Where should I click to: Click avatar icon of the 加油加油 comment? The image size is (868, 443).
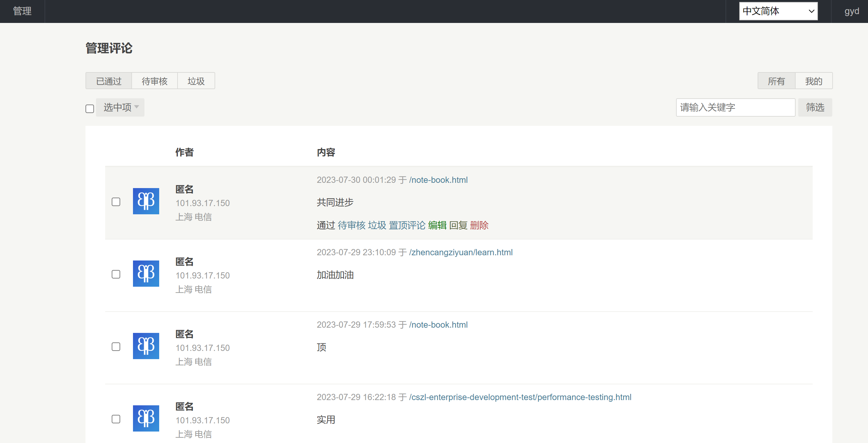click(146, 273)
